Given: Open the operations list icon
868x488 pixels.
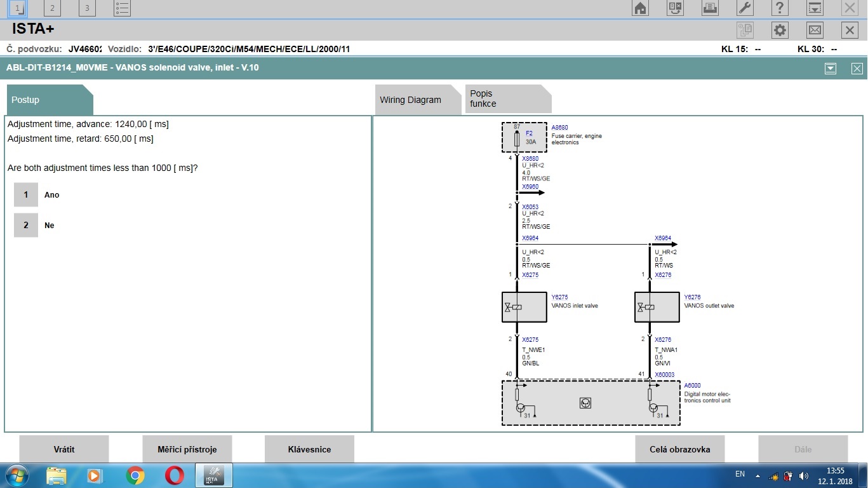Looking at the screenshot, I should point(123,8).
